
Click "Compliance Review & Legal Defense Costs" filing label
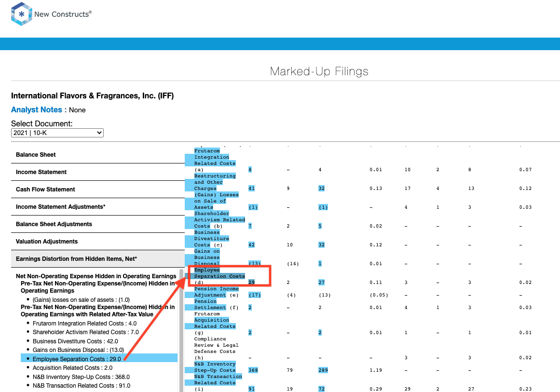pos(216,345)
